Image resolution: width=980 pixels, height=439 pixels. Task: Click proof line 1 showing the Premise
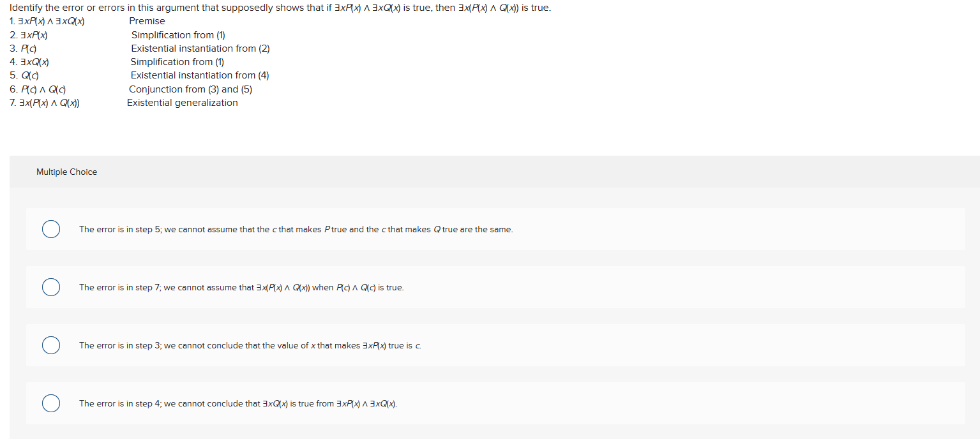point(87,21)
